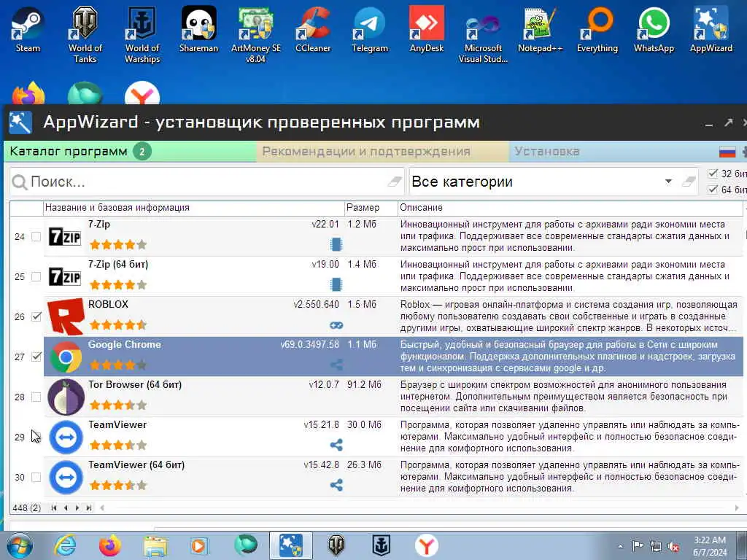Open Firefox from the taskbar
This screenshot has width=747, height=560.
109,545
